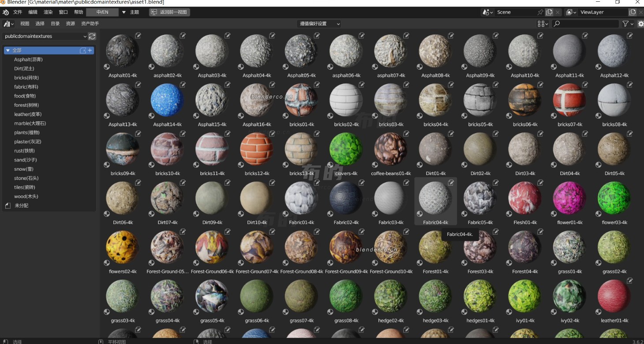Open the view layer browse icon dropdown
This screenshot has height=344, width=644.
571,12
